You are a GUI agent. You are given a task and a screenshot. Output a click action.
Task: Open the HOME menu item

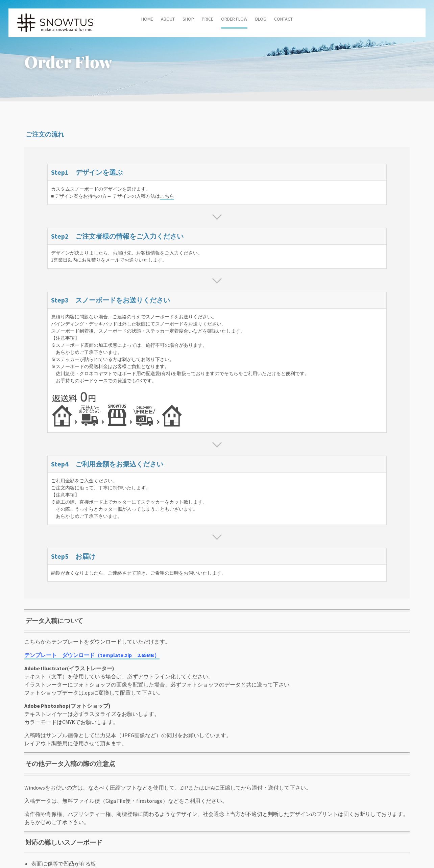pos(147,19)
